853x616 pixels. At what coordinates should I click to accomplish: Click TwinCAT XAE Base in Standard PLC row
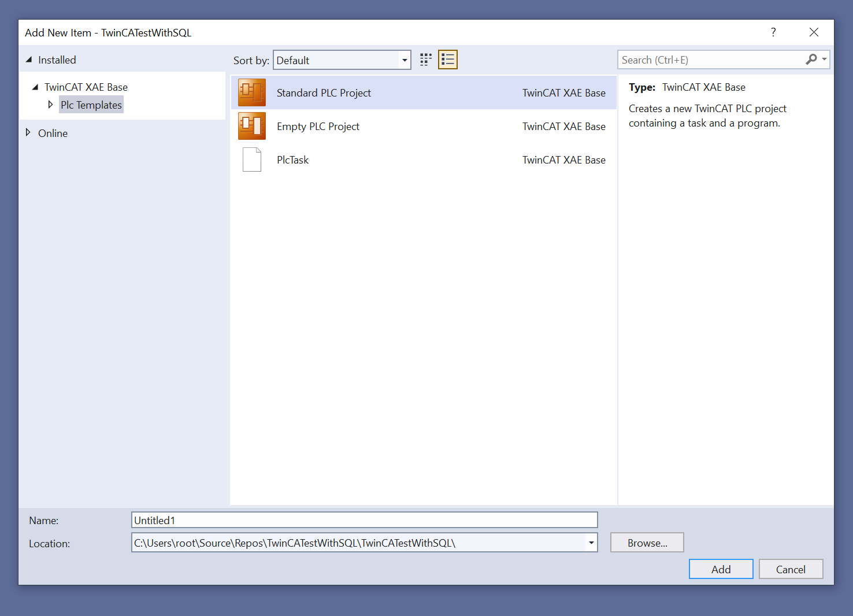click(564, 92)
